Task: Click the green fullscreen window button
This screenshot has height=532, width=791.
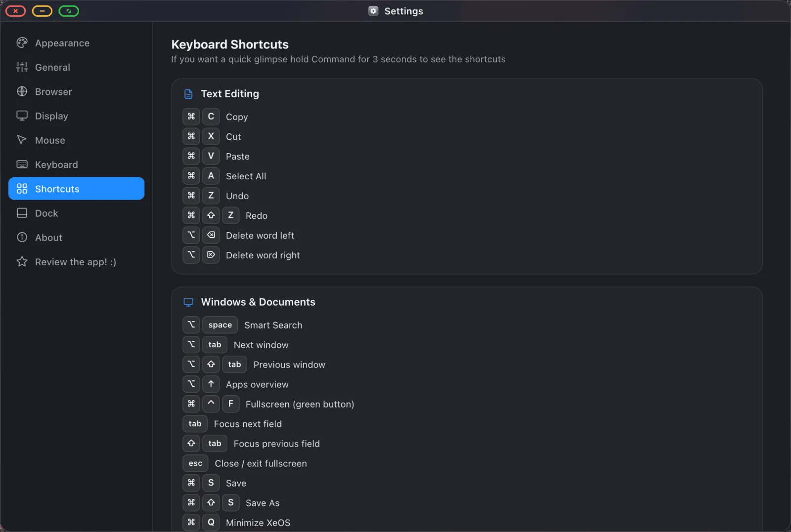Action: coord(69,11)
